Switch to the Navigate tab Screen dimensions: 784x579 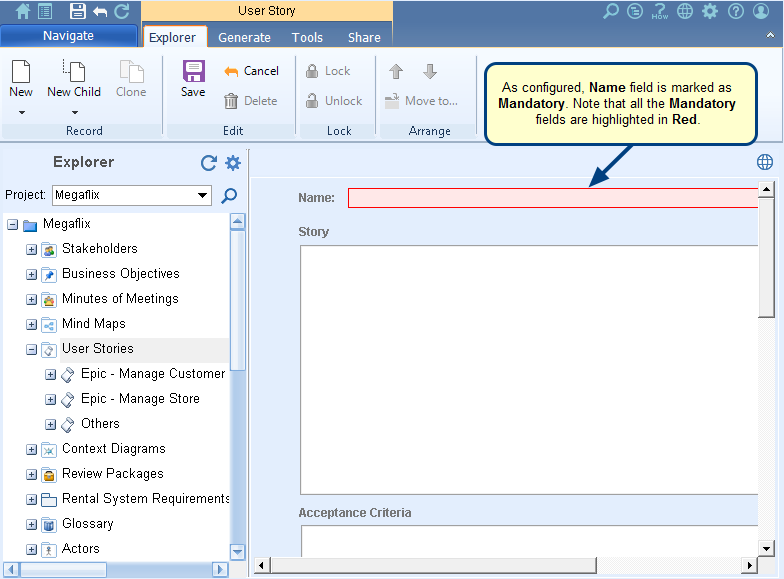pyautogui.click(x=68, y=36)
